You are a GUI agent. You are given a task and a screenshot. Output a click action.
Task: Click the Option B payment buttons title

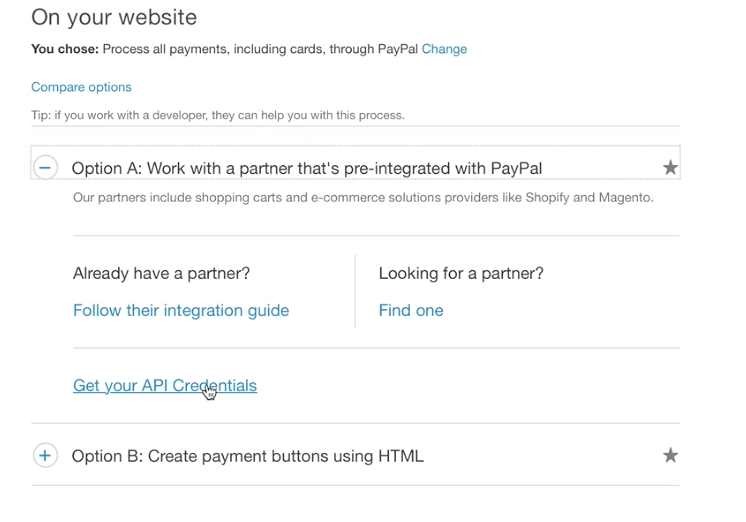coord(248,456)
